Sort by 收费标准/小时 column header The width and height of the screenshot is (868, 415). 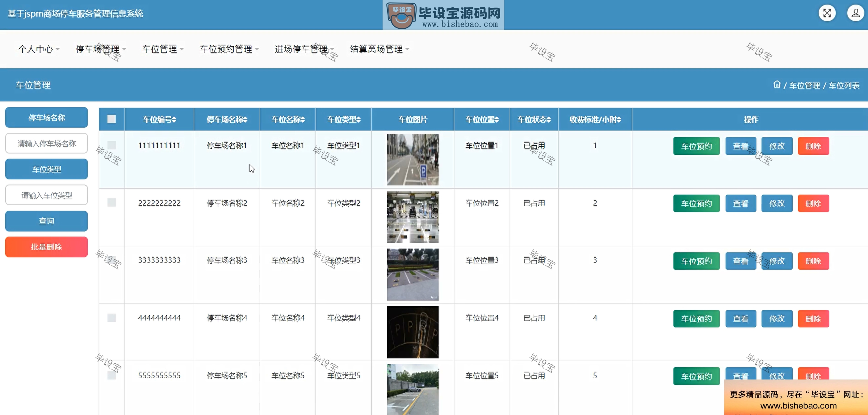click(595, 119)
